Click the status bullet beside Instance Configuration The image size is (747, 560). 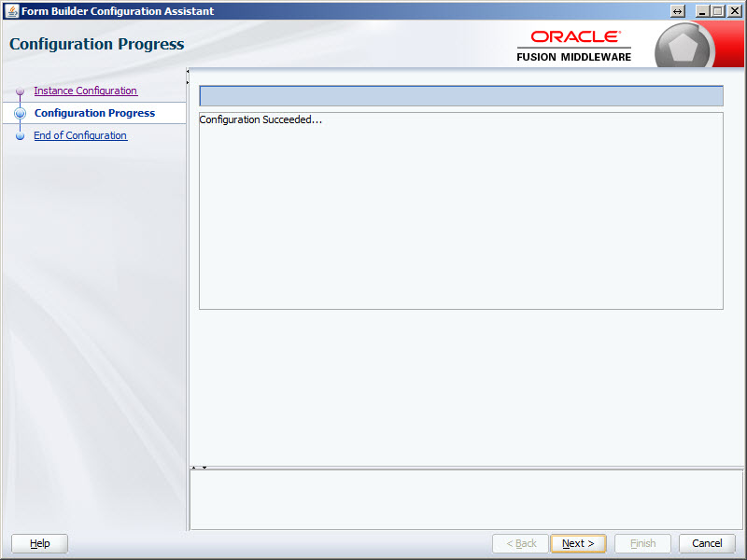point(20,91)
